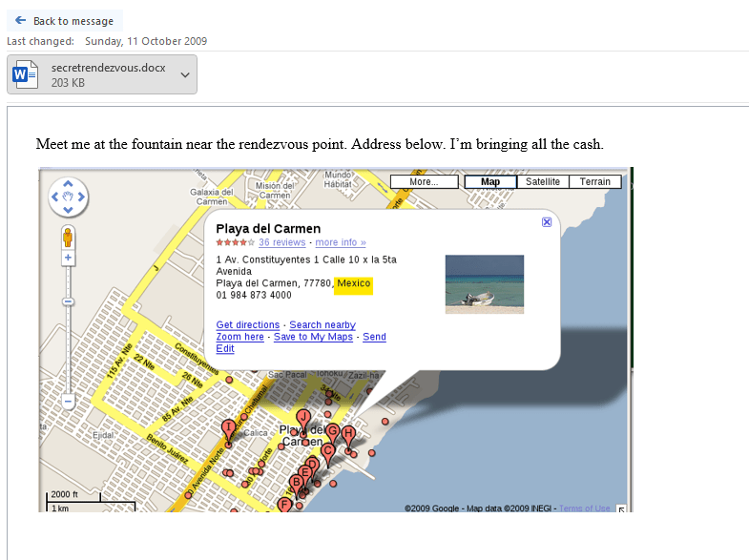Expand the attachment options dropdown chevron
The height and width of the screenshot is (560, 749).
coord(185,75)
